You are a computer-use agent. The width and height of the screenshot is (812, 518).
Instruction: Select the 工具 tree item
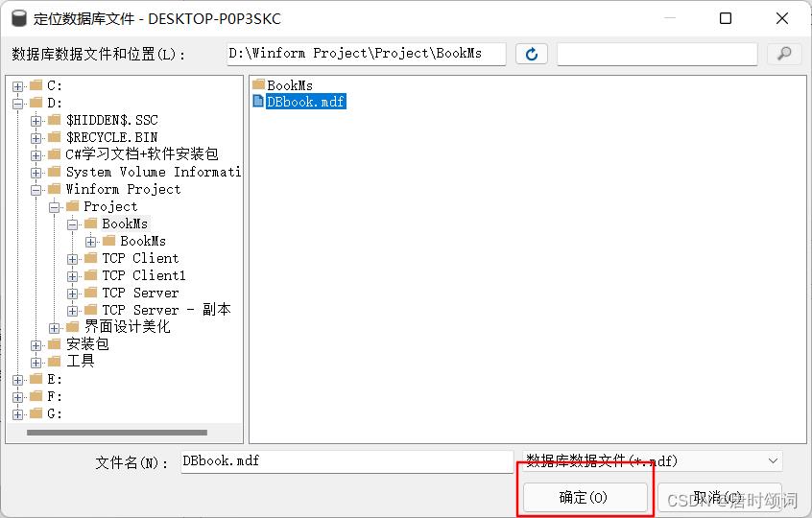click(x=80, y=362)
